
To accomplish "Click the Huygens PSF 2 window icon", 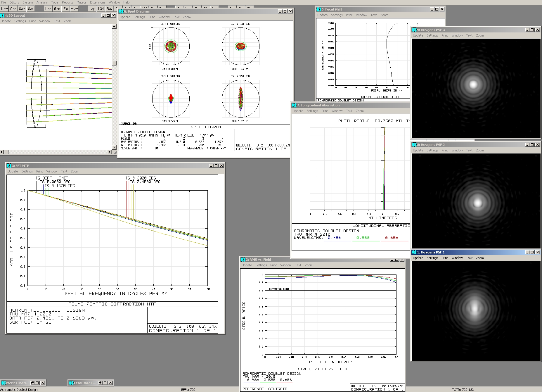I will [414, 145].
